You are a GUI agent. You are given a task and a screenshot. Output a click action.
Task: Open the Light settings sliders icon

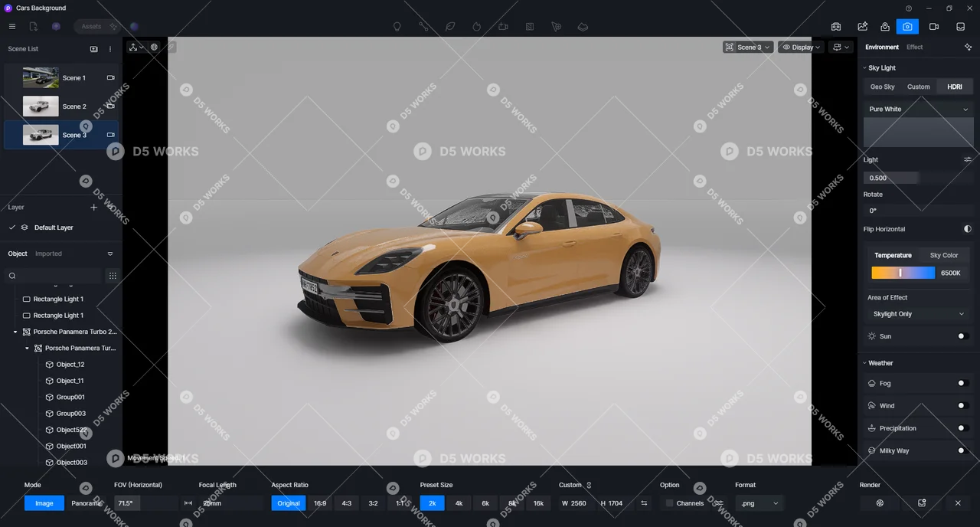click(968, 160)
